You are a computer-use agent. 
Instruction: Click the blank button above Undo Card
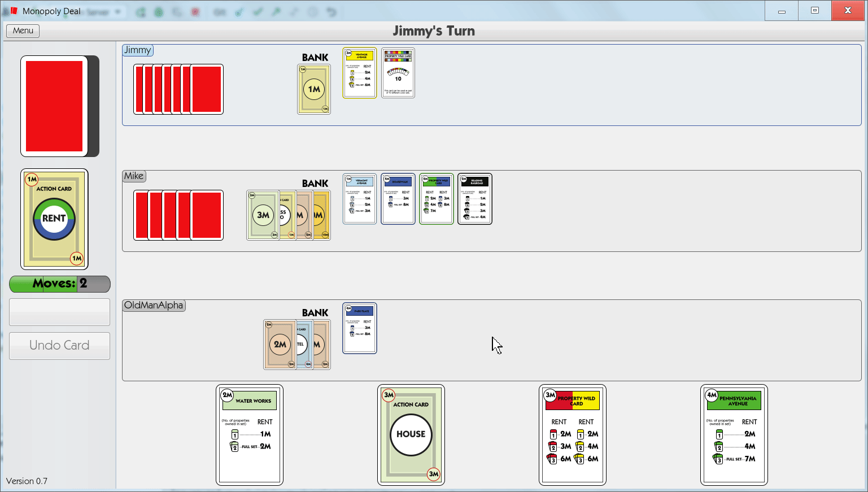(x=59, y=312)
